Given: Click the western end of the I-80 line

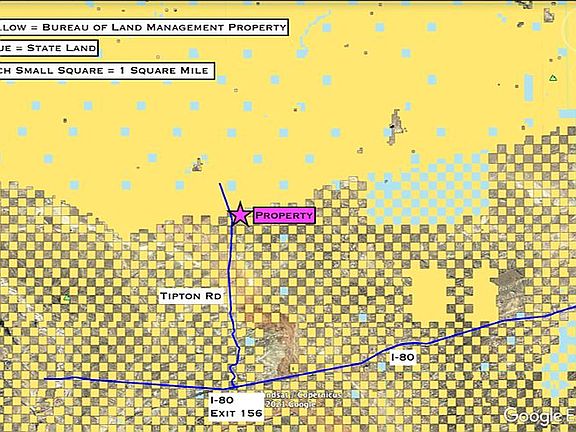Looking at the screenshot, I should click(x=46, y=379).
